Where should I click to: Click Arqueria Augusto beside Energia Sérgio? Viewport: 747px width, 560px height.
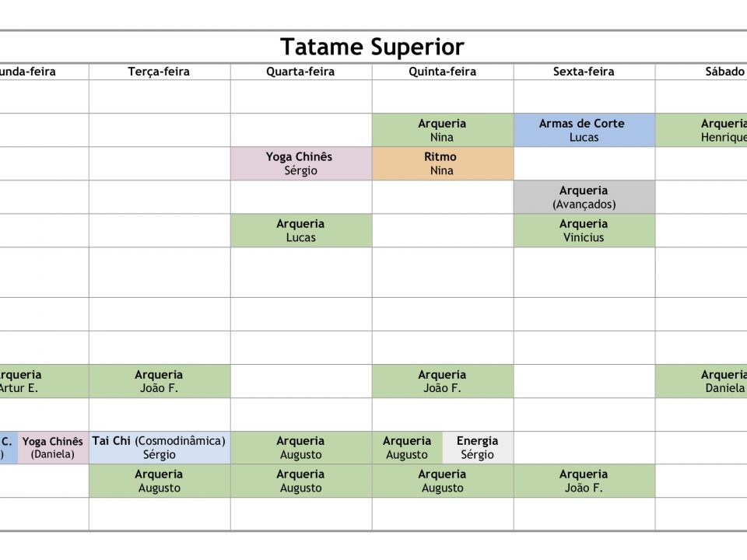click(407, 448)
